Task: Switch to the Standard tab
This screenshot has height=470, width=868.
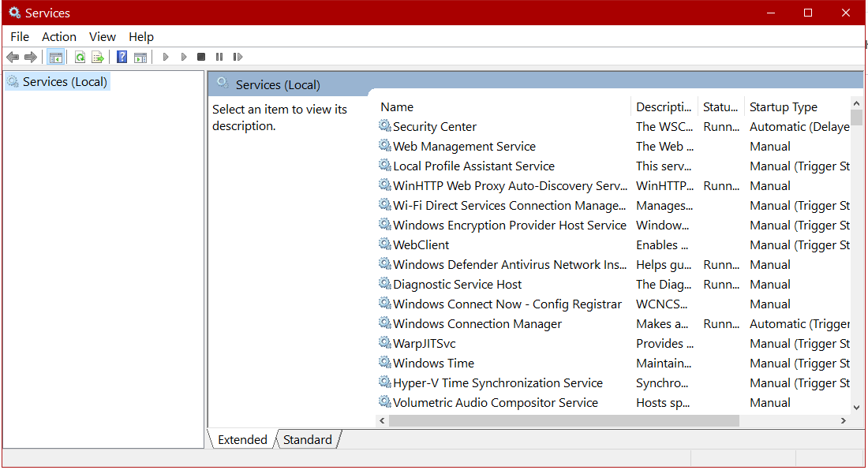Action: click(x=307, y=440)
